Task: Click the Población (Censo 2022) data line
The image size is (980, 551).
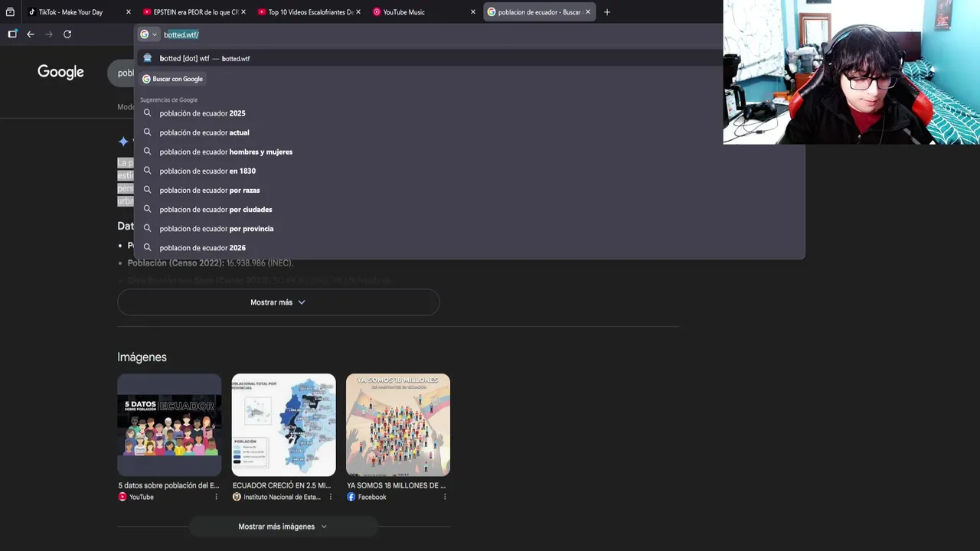Action: point(210,263)
